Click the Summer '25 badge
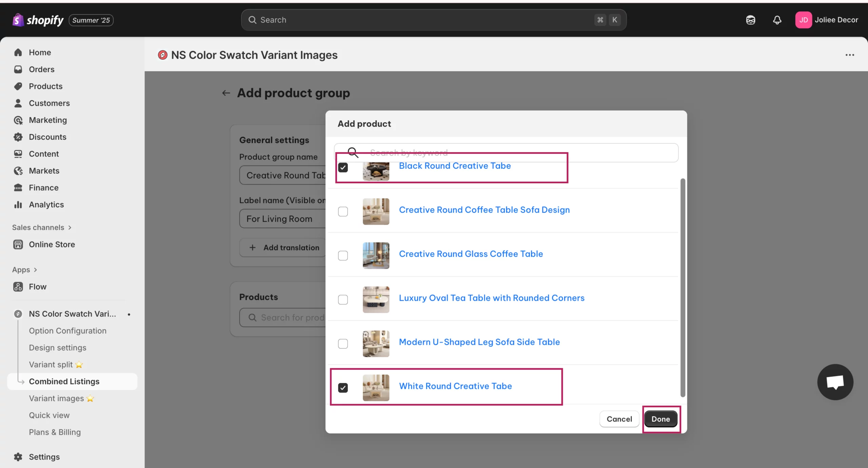This screenshot has width=868, height=468. (x=91, y=20)
